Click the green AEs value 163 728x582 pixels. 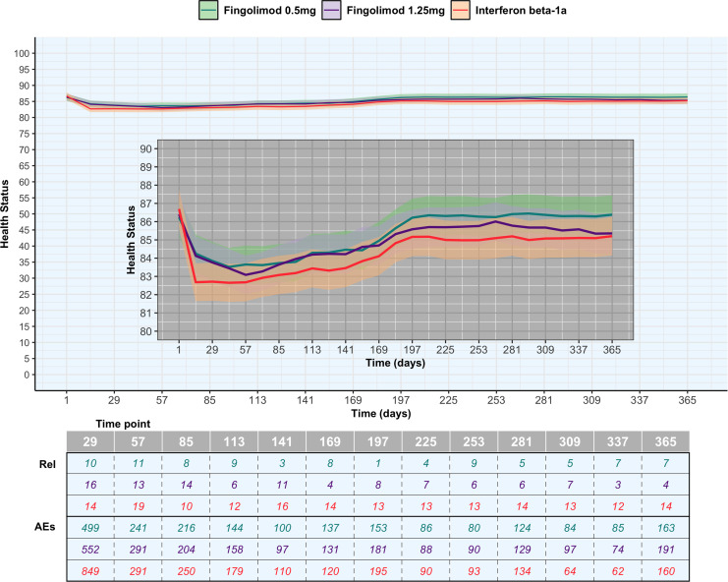[666, 528]
